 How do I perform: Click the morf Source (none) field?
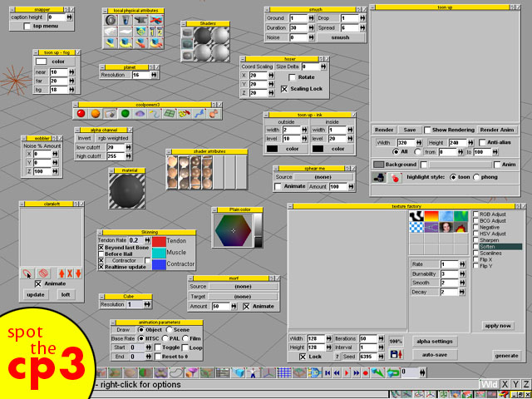pyautogui.click(x=244, y=286)
